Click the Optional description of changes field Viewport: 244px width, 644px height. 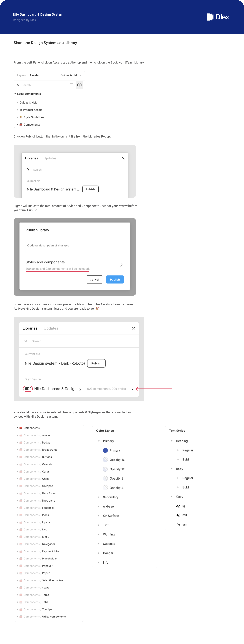click(75, 247)
